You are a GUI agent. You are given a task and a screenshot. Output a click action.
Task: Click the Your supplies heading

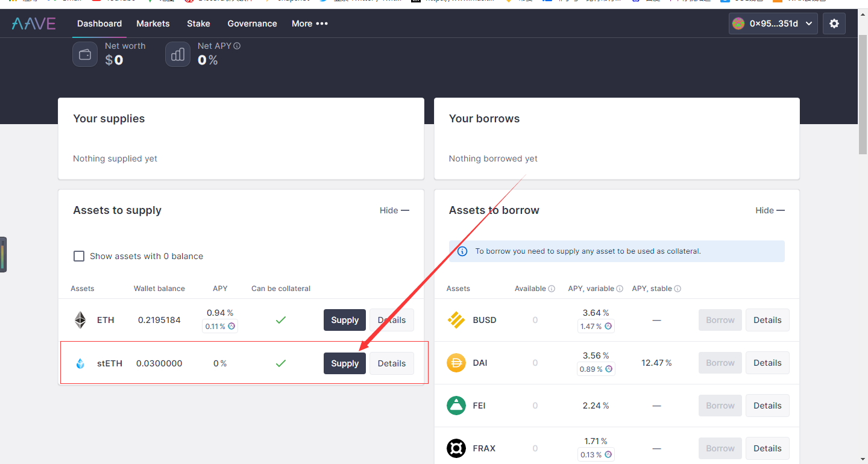pyautogui.click(x=109, y=119)
